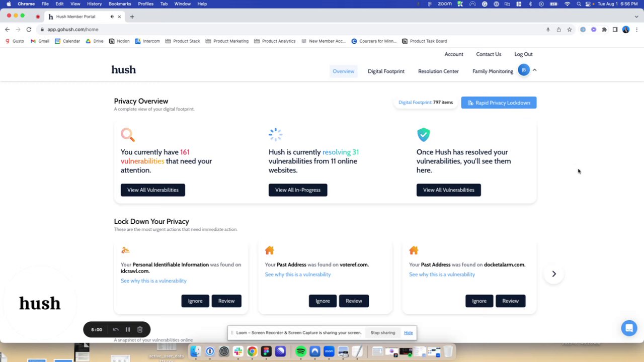Toggle the Chrome side panel
Viewport: 644px width, 362px height.
coord(615,30)
